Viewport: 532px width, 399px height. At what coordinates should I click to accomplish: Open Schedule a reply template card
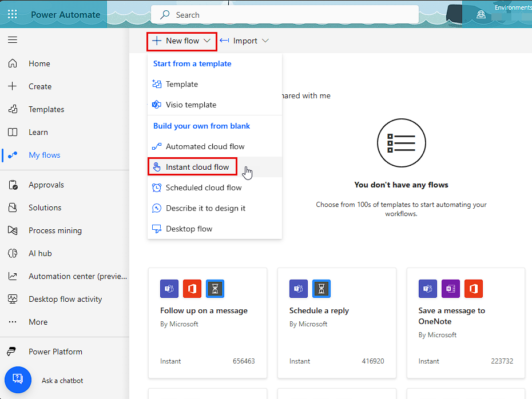(336, 323)
